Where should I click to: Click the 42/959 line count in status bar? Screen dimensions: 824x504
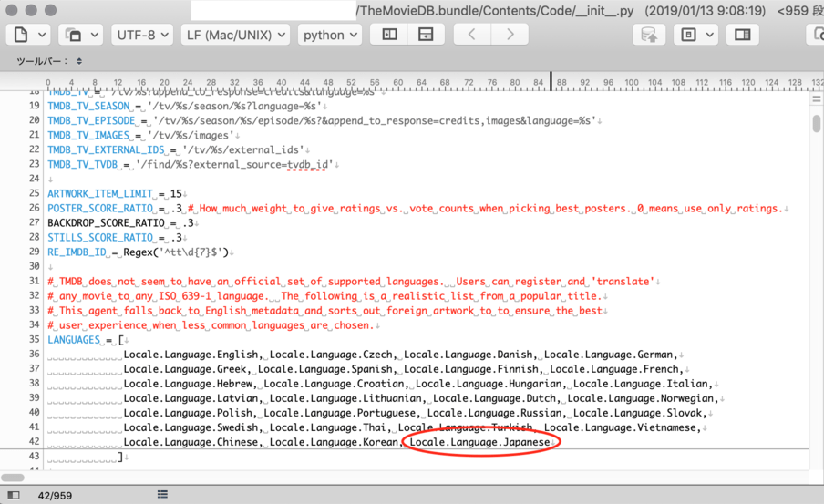55,495
